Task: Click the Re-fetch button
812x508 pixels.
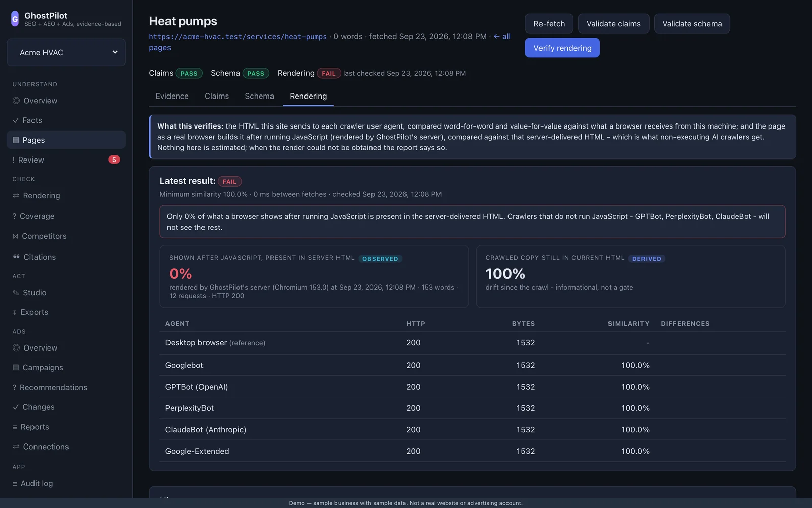Action: coord(549,23)
